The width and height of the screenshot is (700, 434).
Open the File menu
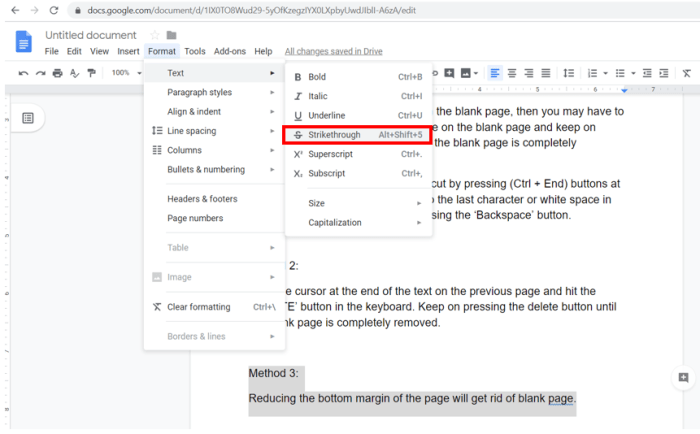tap(52, 51)
